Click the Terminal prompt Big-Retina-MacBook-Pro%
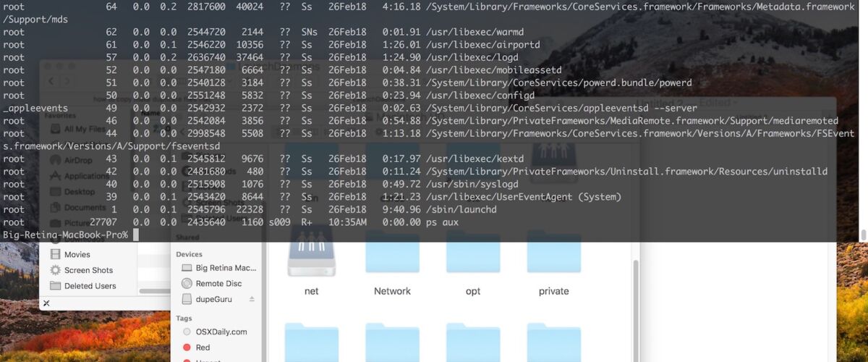868x362 pixels. (x=65, y=235)
